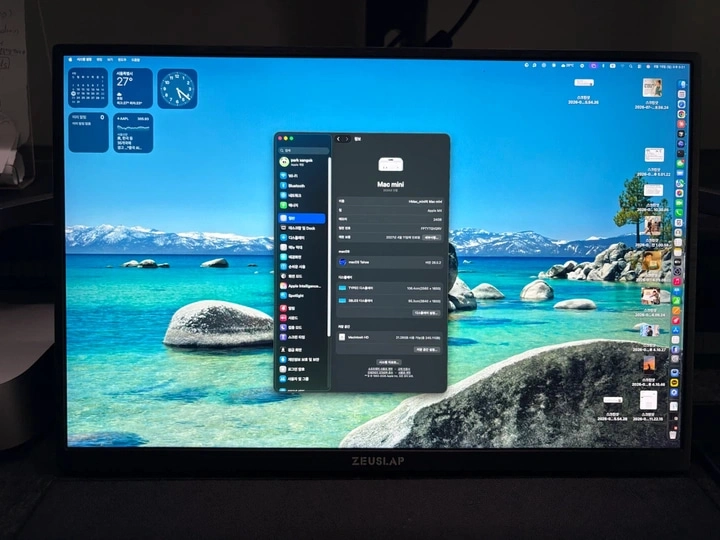The image size is (720, 540).
Task: Click the Details button in coverage row
Action: (x=432, y=237)
